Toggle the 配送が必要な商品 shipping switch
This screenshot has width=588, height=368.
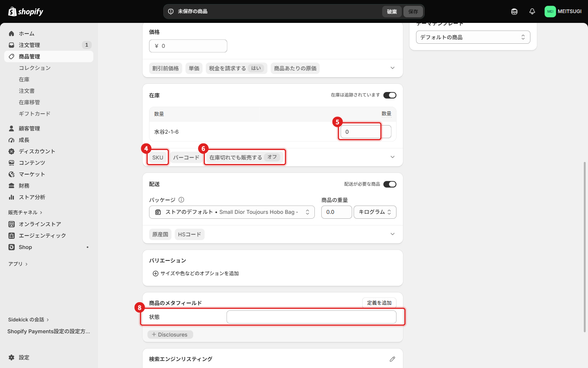point(390,184)
